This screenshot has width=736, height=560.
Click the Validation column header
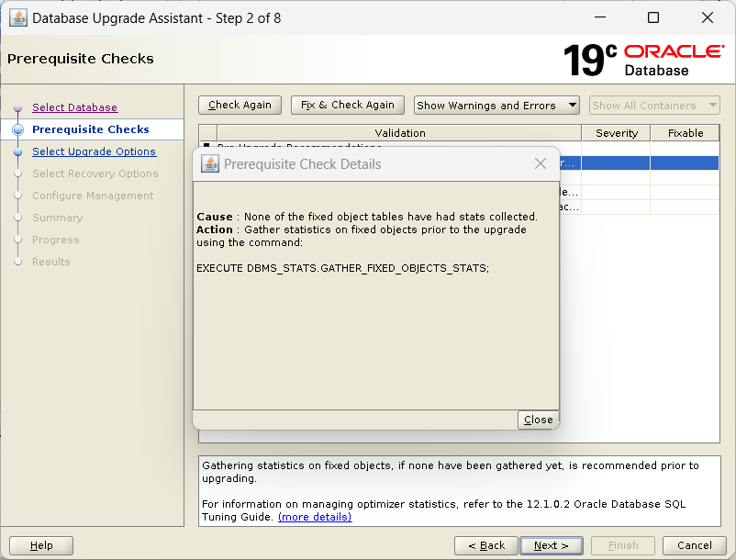[399, 133]
